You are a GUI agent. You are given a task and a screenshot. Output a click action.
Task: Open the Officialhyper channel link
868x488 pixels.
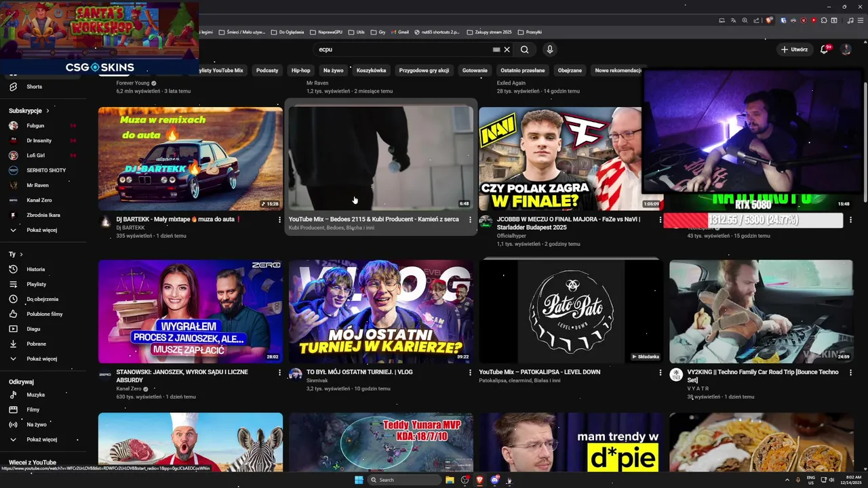(511, 236)
